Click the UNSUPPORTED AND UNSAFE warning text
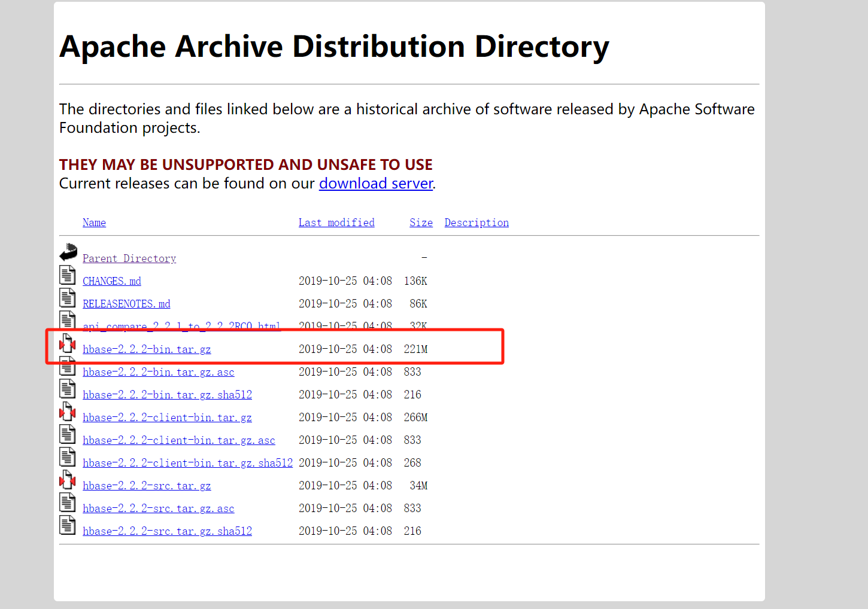The height and width of the screenshot is (609, 868). pyautogui.click(x=246, y=165)
